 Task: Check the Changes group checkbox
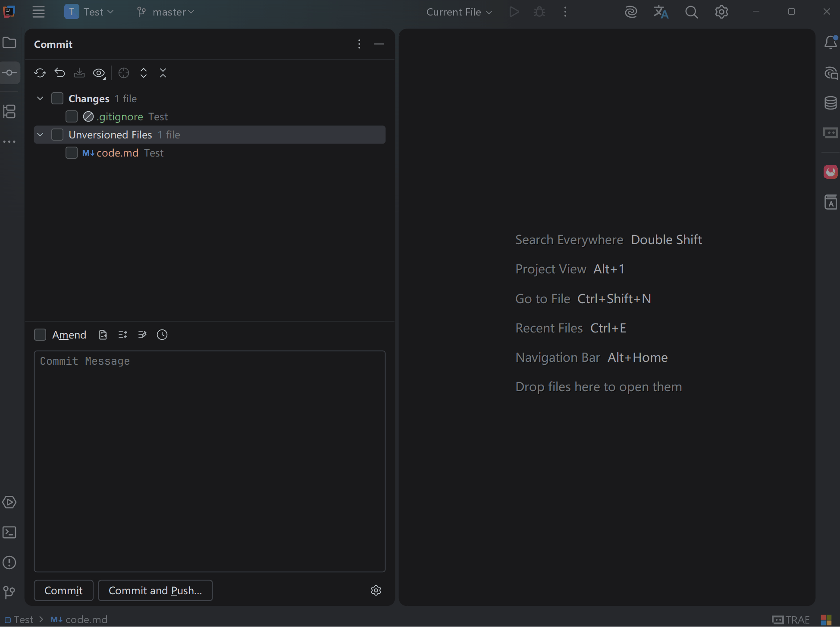pos(57,98)
